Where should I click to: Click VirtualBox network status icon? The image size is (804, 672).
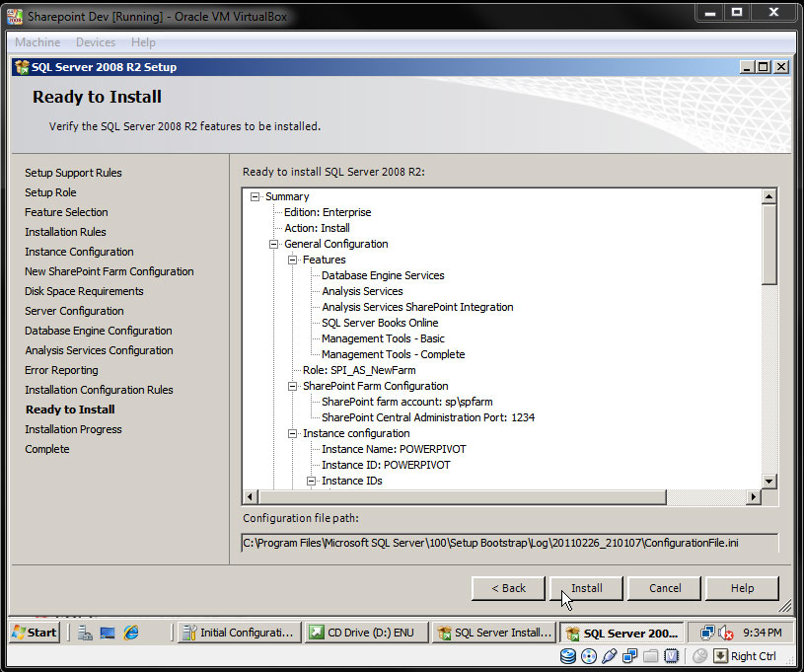tap(629, 656)
